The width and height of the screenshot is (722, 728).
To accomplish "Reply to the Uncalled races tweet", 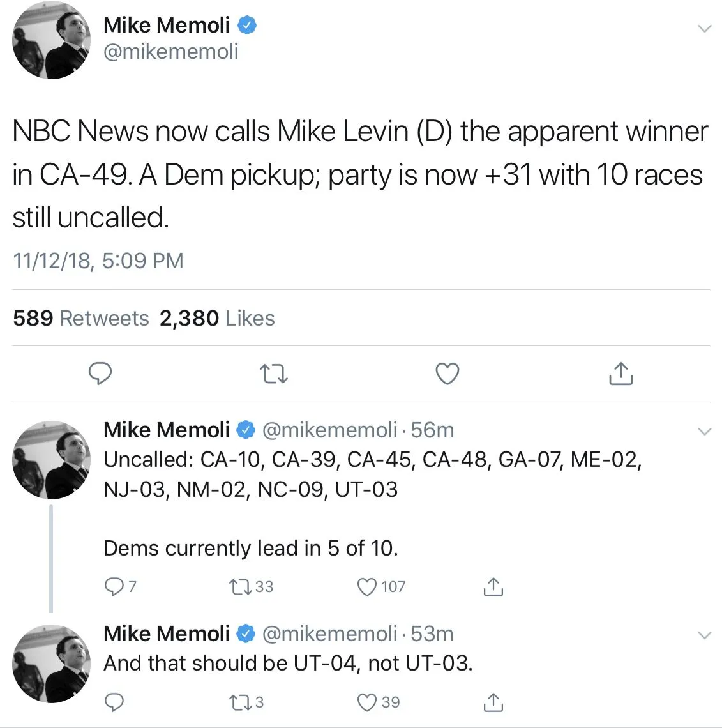I will click(114, 586).
